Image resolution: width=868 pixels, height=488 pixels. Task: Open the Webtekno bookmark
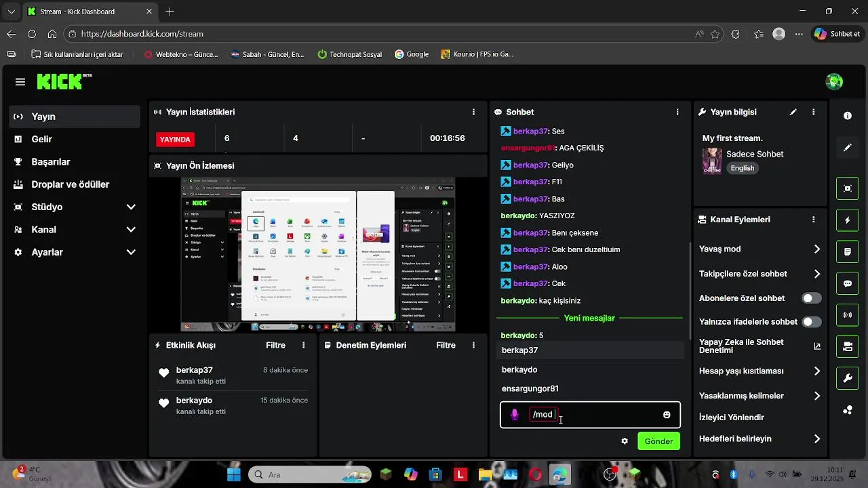(x=182, y=54)
